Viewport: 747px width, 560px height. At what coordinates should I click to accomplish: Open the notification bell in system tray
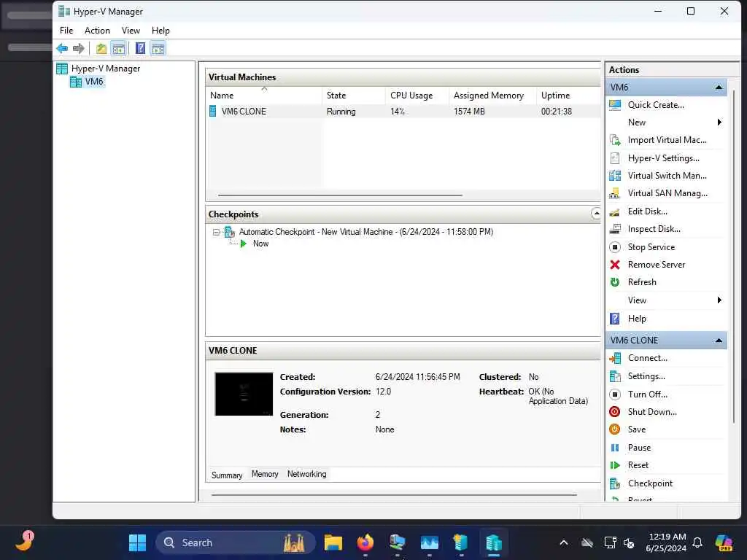697,542
